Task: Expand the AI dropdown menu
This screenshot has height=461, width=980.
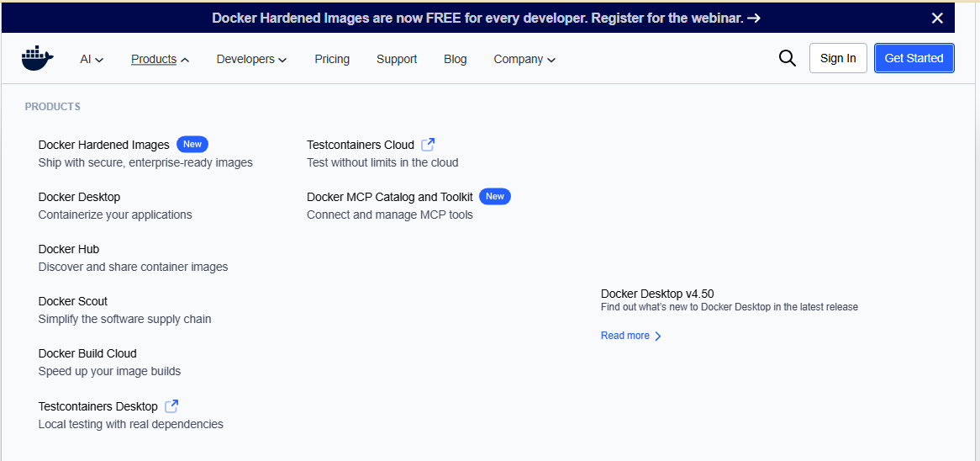Action: point(92,60)
